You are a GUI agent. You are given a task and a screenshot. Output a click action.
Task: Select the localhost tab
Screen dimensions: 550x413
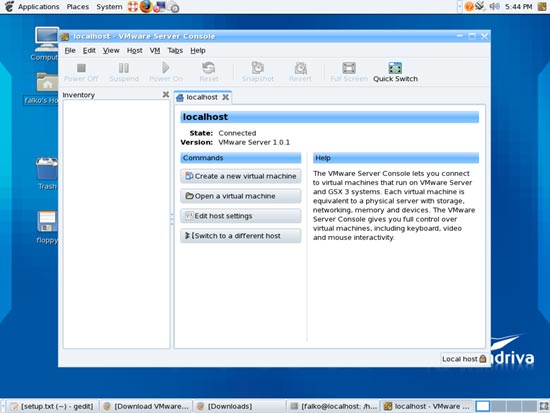tap(202, 97)
